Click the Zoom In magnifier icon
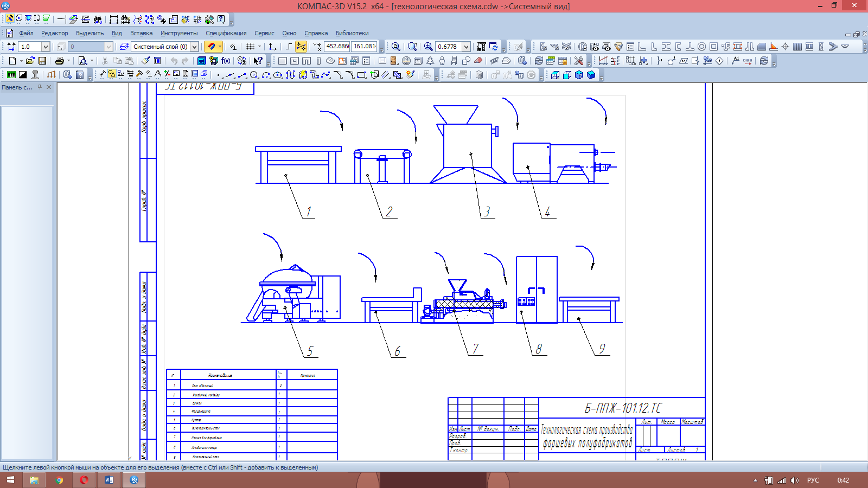Screen dimensions: 868x488 (x=428, y=47)
